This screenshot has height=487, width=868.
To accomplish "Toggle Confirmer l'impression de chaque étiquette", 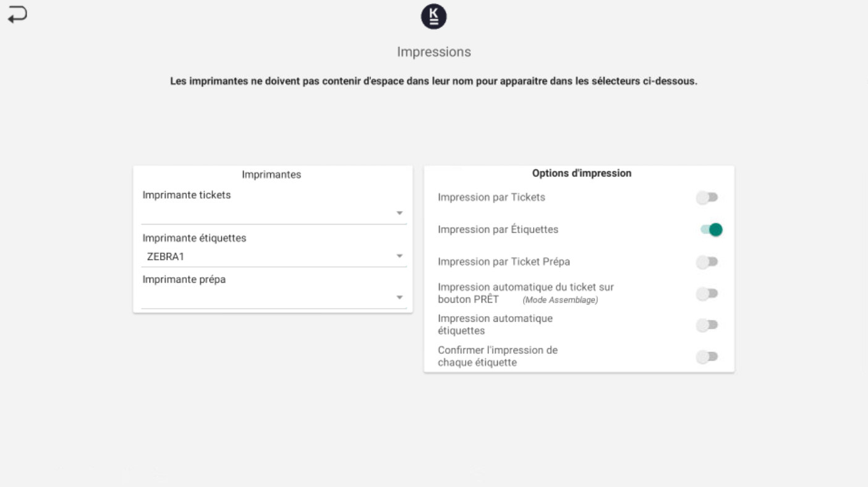I will click(x=707, y=357).
